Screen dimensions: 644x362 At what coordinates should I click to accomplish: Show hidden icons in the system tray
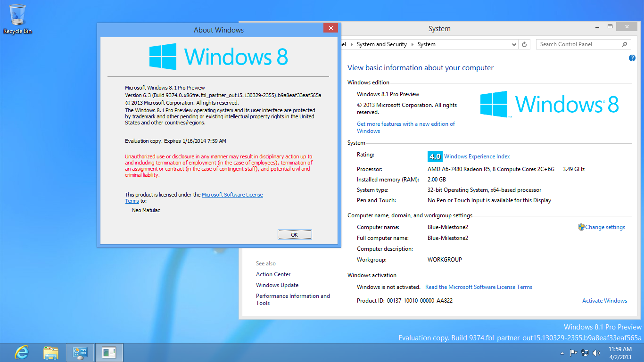[x=562, y=353]
